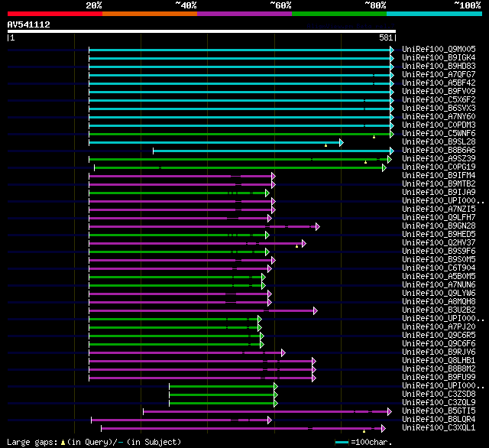The image size is (489, 448).
Task: Select the UniRef100_B9RJV6 label
Action: (x=439, y=352)
